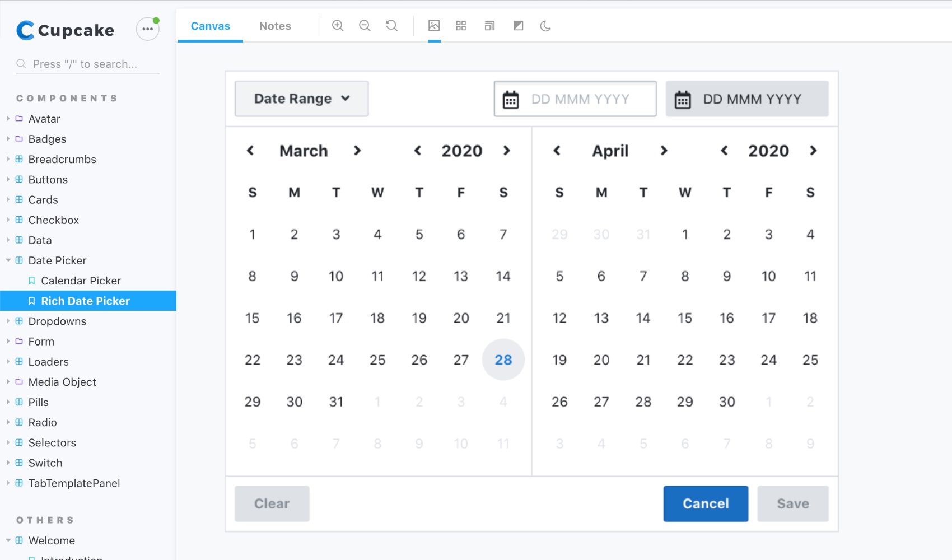Enable the grid view toolbar icon
The image size is (952, 560).
(461, 26)
